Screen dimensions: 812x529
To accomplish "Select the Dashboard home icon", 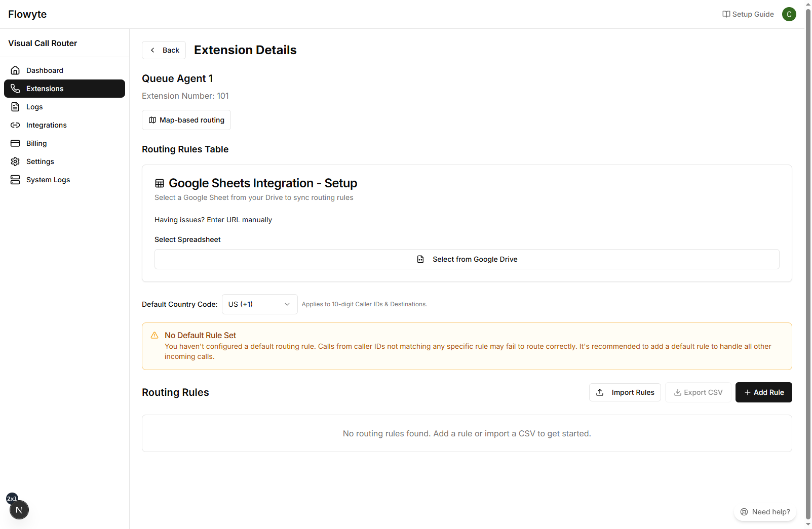I will (x=15, y=70).
